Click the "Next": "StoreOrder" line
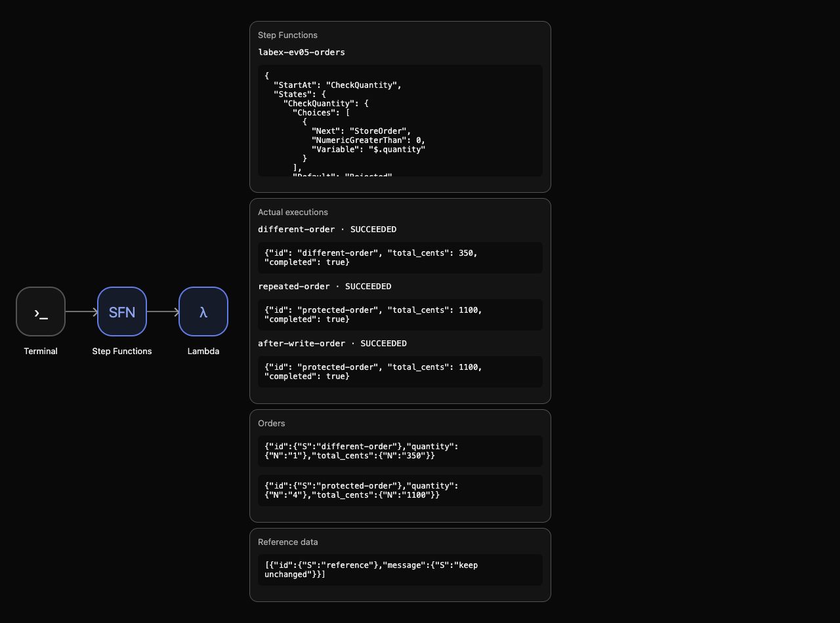Image resolution: width=840 pixels, height=623 pixels. point(361,131)
